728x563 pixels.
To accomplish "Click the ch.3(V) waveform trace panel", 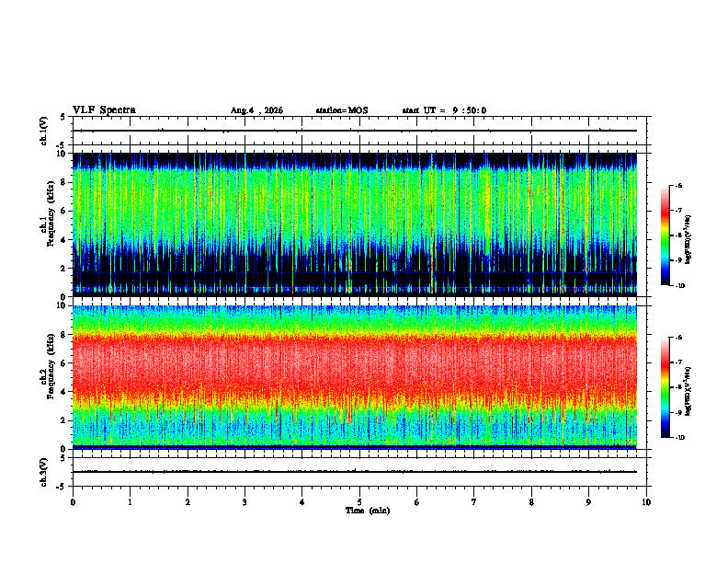I will click(x=359, y=472).
